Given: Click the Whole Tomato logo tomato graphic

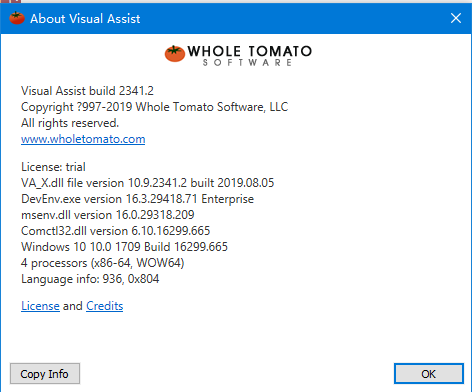Looking at the screenshot, I should pos(175,54).
